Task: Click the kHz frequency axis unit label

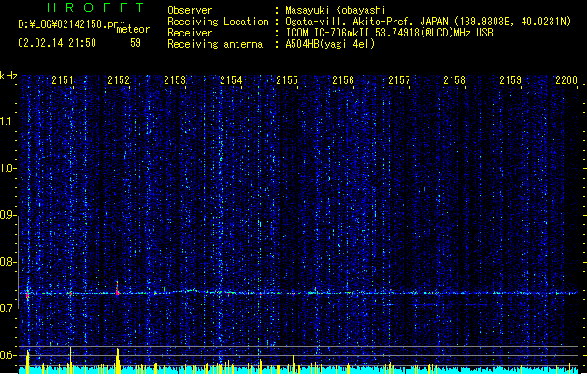Action: tap(8, 76)
